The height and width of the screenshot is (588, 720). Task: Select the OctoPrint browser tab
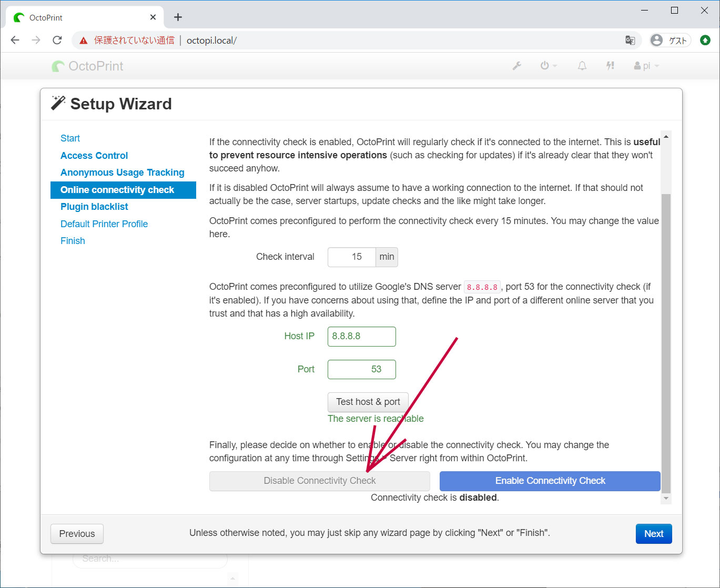click(84, 17)
